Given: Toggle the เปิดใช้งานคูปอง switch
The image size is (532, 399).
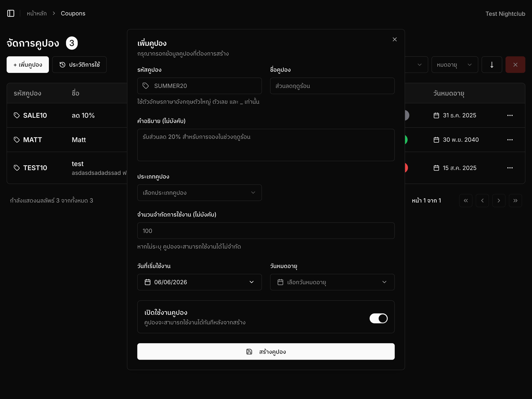Looking at the screenshot, I should pyautogui.click(x=378, y=318).
